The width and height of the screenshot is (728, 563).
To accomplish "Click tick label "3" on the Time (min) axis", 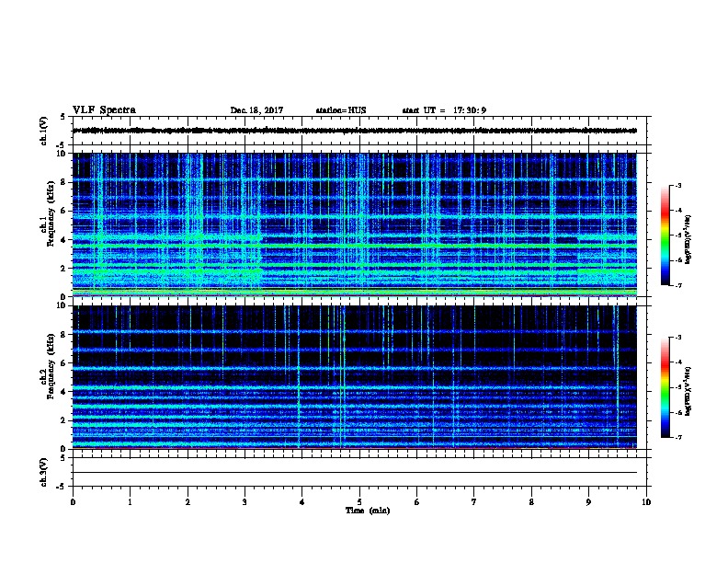I will click(x=245, y=502).
